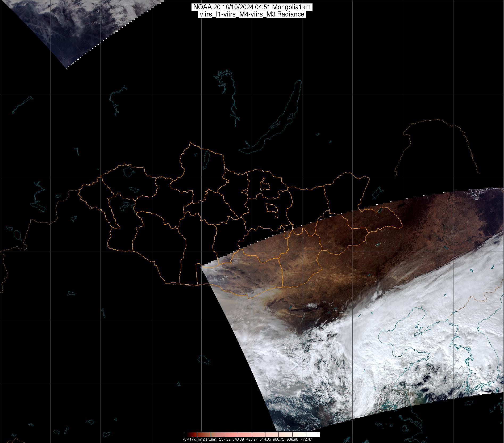The width and height of the screenshot is (504, 443).
Task: Click the 257.22 scale value
Action: pos(225,439)
